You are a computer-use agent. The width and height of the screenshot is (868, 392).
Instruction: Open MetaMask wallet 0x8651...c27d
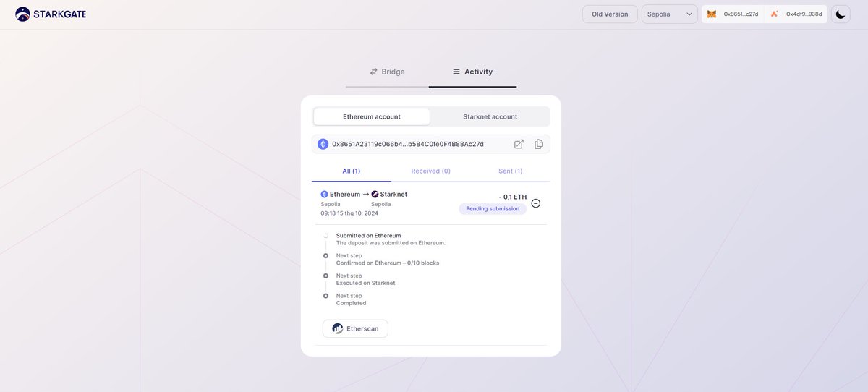(733, 14)
